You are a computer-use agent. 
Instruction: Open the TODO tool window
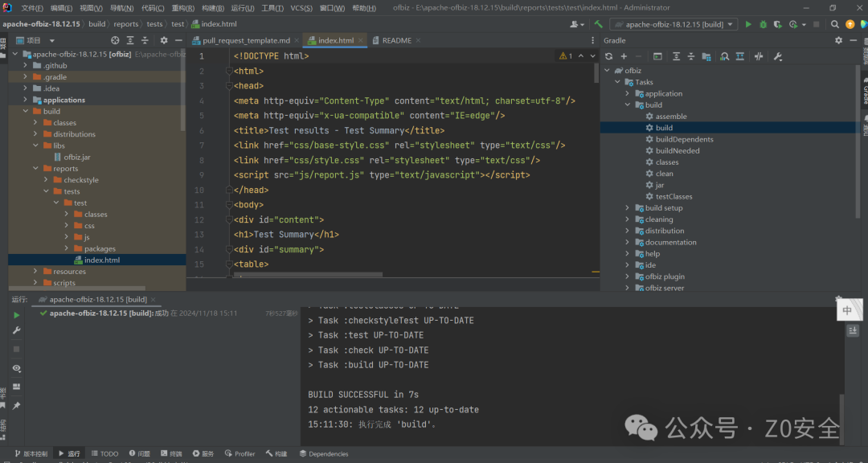(x=105, y=453)
